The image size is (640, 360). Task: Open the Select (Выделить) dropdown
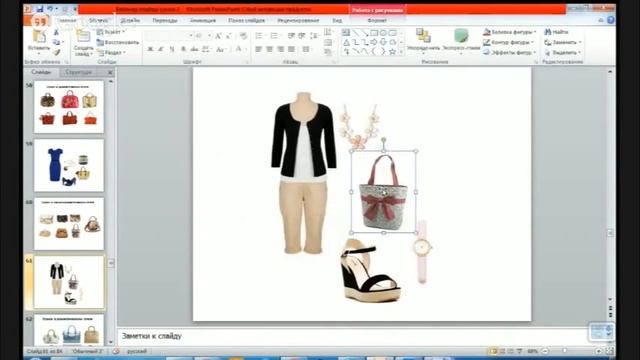[563, 52]
